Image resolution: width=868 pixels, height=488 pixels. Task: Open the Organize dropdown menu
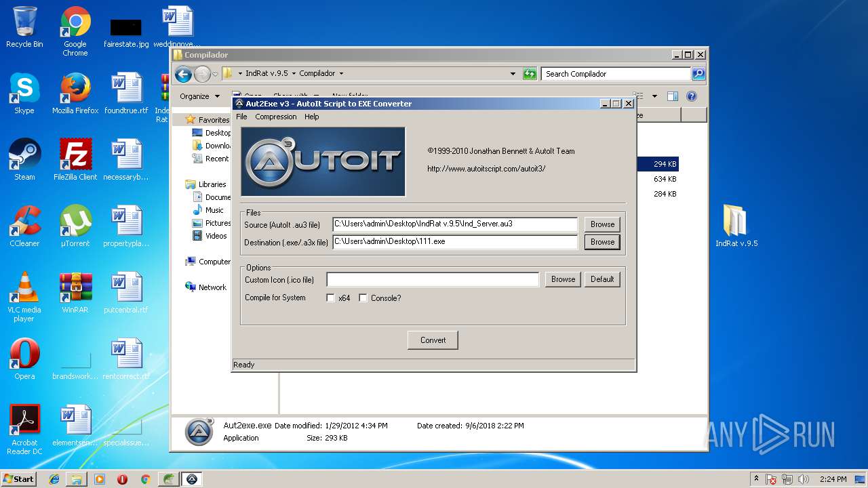199,96
